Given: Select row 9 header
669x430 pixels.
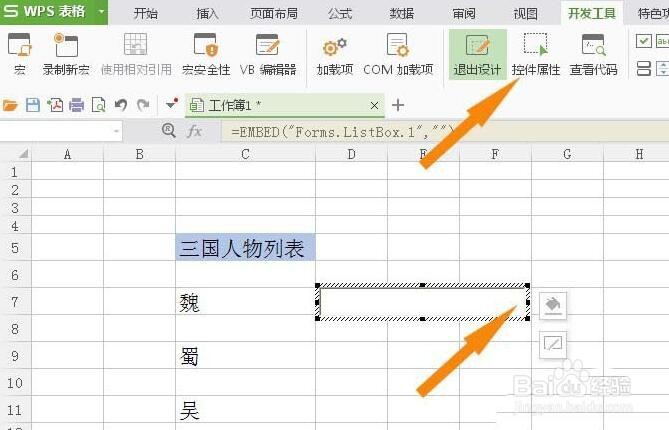Looking at the screenshot, I should pyautogui.click(x=15, y=355).
